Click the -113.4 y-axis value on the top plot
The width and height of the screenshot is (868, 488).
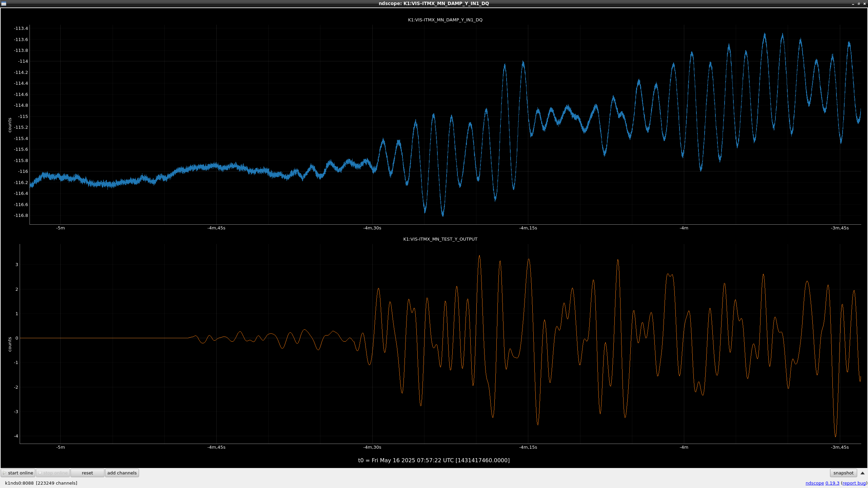pyautogui.click(x=21, y=28)
